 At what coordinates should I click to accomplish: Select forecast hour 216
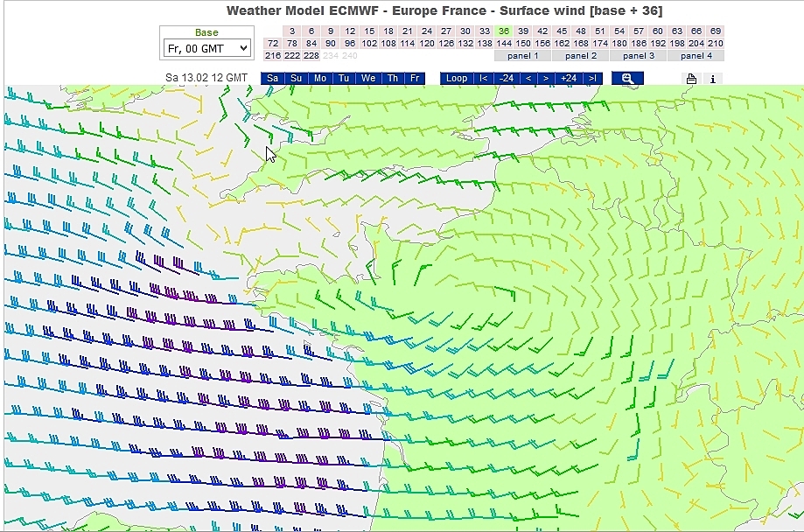(x=273, y=55)
